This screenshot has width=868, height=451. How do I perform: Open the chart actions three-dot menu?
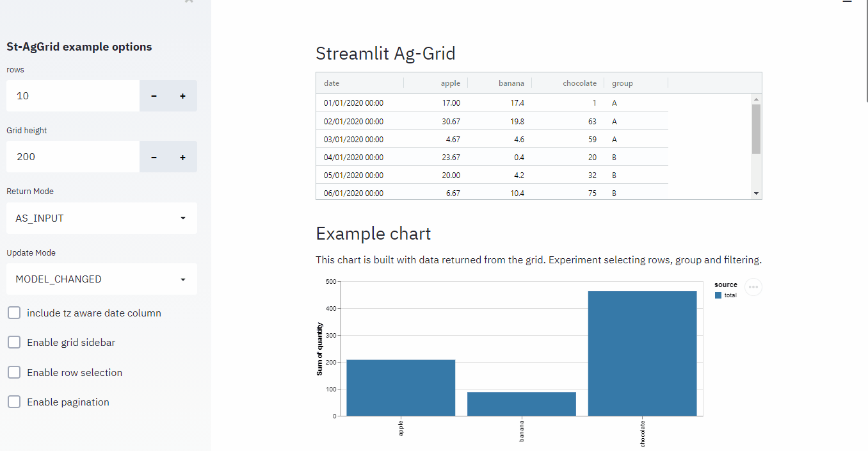[x=753, y=287]
